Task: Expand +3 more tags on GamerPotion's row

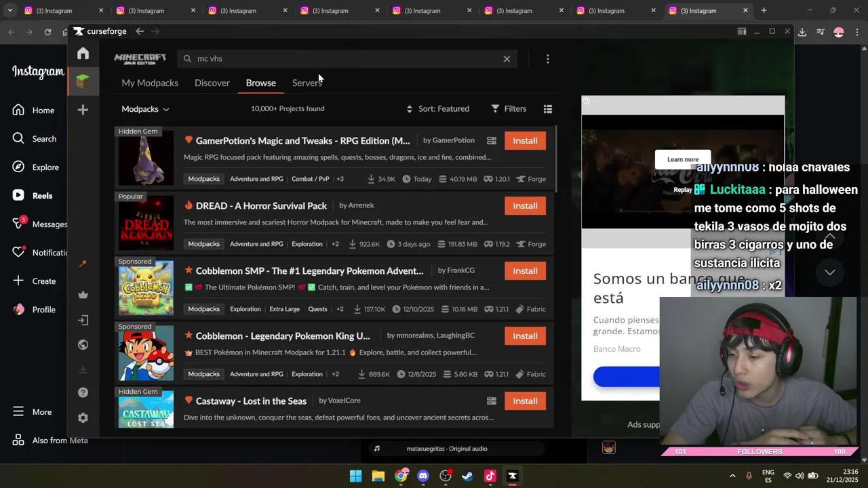Action: pos(340,179)
